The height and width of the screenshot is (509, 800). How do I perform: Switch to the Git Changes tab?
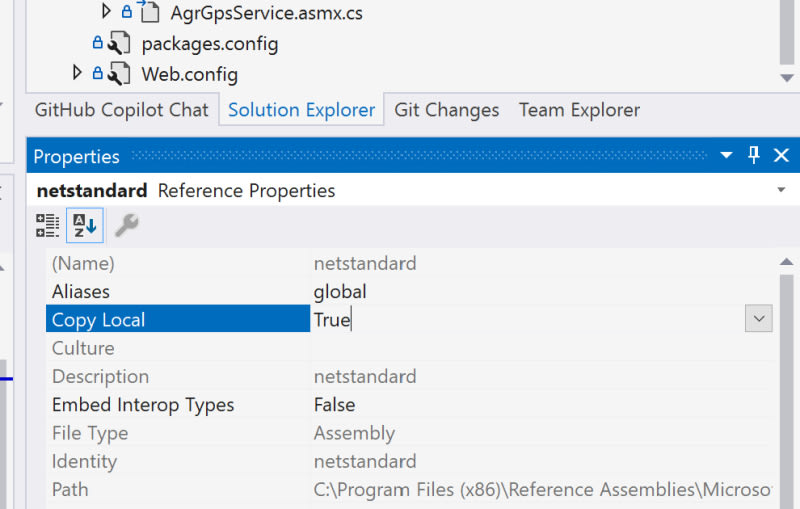pyautogui.click(x=446, y=110)
